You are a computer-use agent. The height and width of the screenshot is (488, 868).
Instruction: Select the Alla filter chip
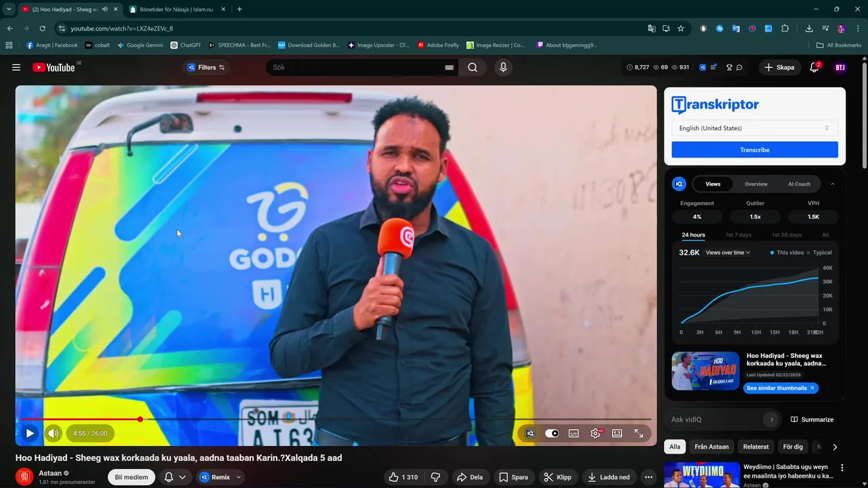click(x=675, y=447)
